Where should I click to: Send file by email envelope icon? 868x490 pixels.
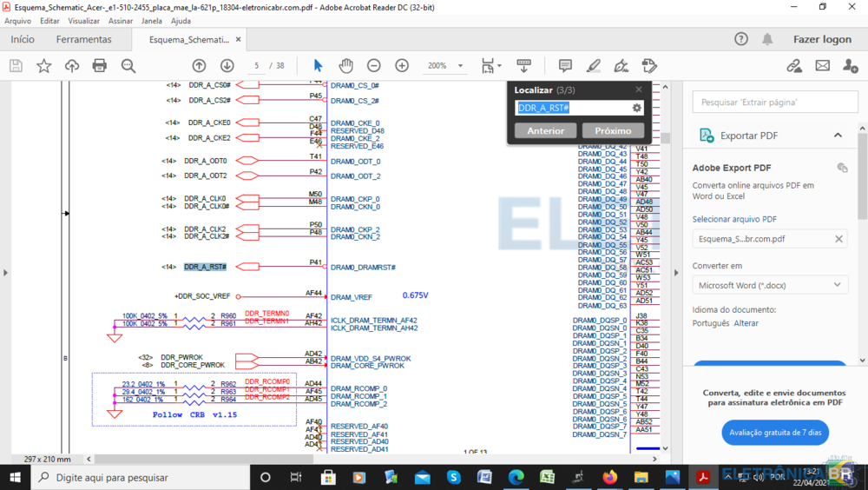(823, 66)
